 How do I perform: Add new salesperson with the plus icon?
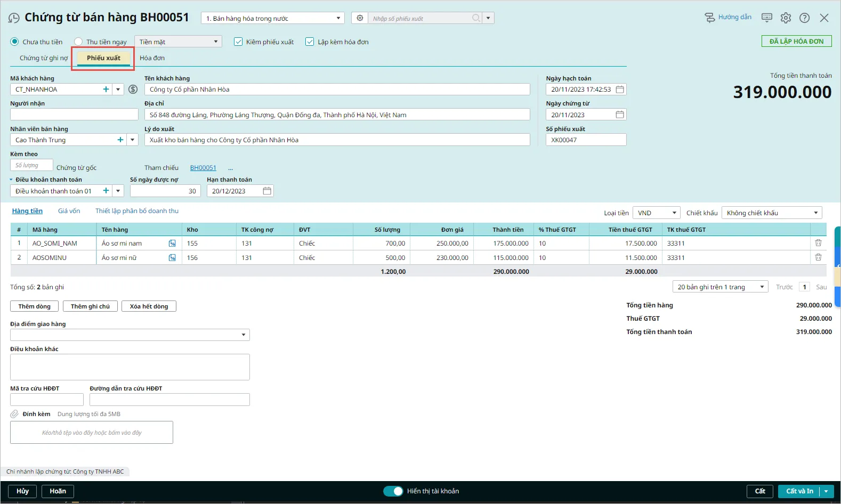120,140
